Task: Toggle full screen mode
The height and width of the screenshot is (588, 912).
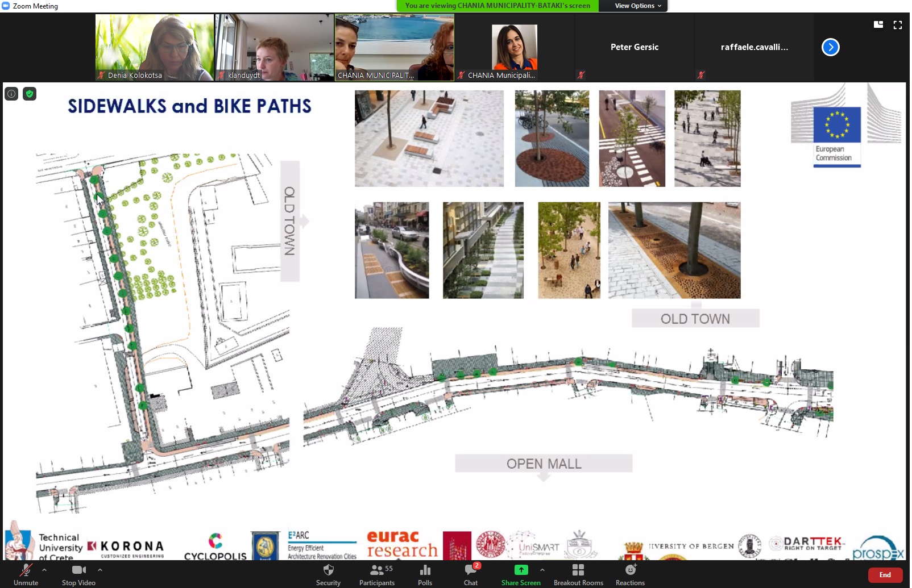Action: pos(898,25)
